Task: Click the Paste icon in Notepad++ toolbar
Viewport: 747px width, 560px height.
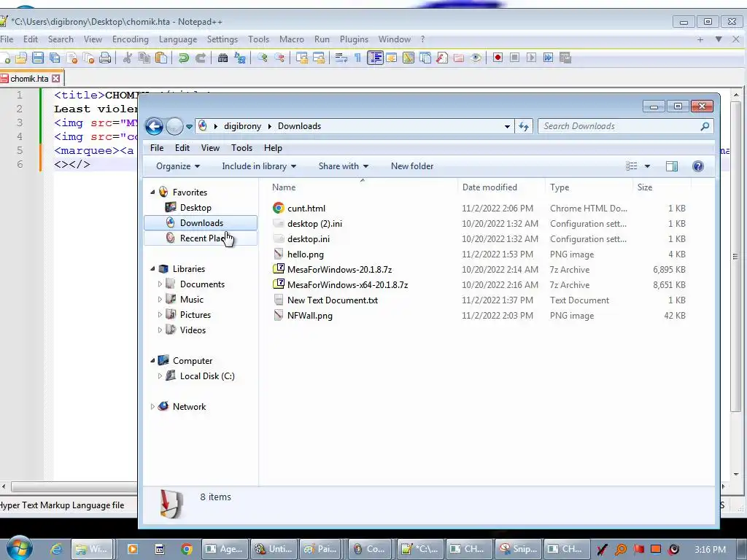Action: pos(161,58)
